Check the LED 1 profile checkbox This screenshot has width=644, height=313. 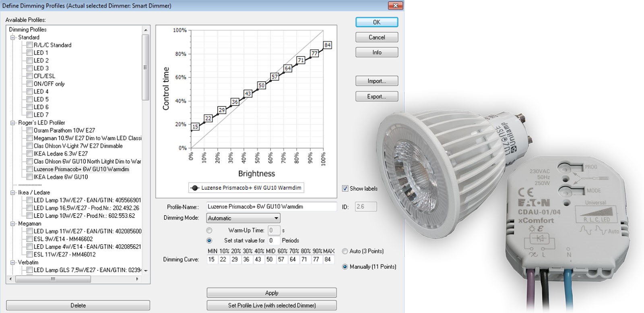29,53
